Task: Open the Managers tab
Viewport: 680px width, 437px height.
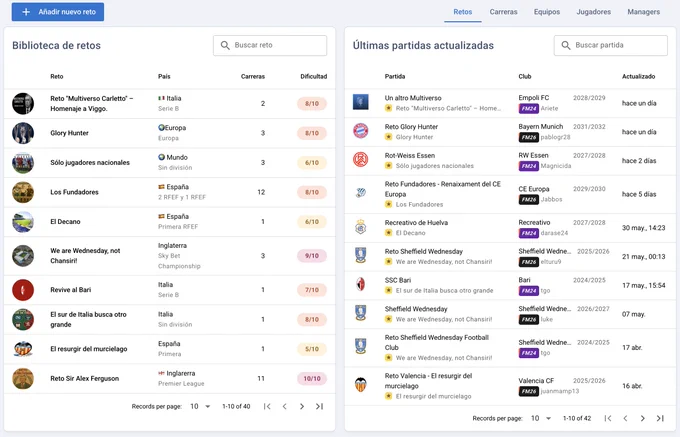Action: 643,12
